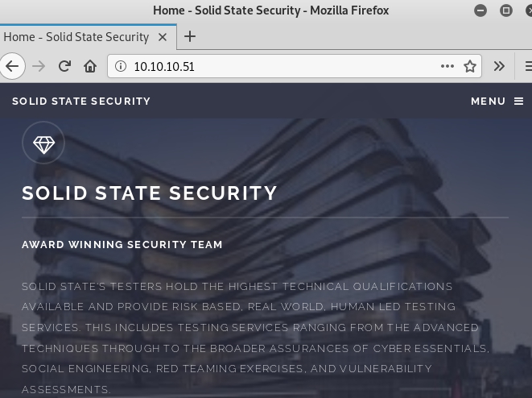Viewport: 532px width, 398px height.
Task: Click the Award Winning Security Team subtitle
Action: pyautogui.click(x=122, y=244)
